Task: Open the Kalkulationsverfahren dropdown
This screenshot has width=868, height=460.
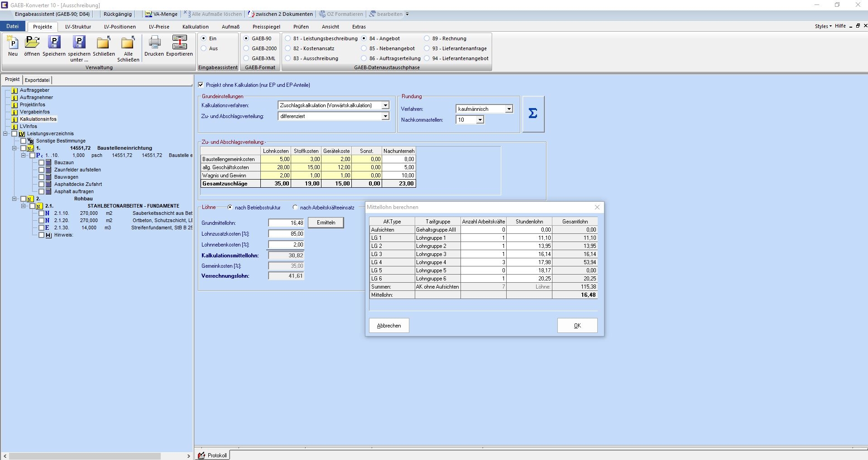Action: coord(385,105)
